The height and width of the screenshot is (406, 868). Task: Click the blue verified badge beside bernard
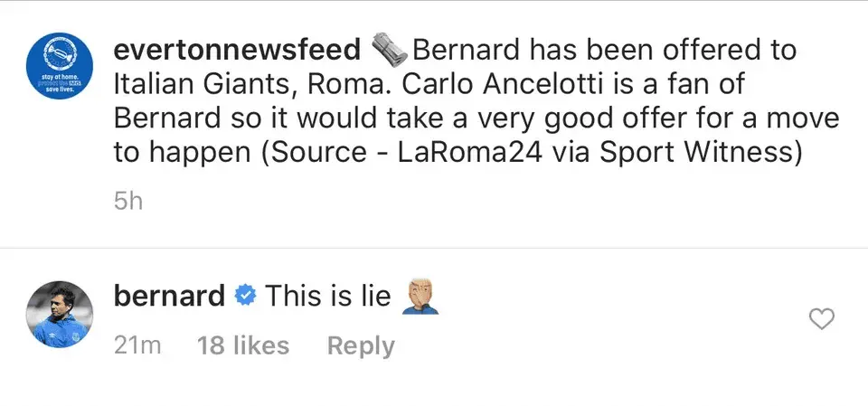tap(245, 297)
